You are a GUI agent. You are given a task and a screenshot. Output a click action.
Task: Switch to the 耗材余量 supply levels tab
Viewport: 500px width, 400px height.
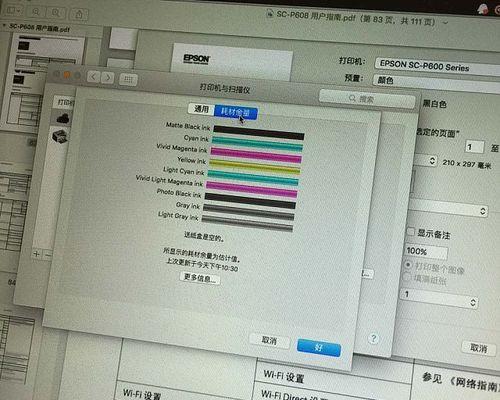click(236, 112)
